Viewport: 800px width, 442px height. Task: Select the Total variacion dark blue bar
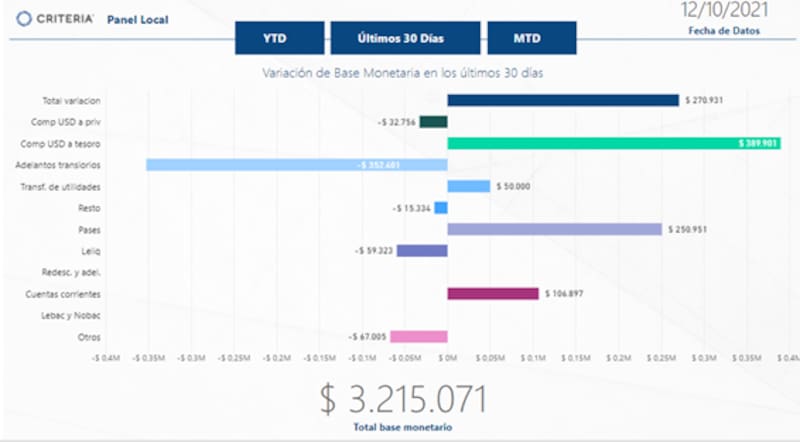(563, 100)
